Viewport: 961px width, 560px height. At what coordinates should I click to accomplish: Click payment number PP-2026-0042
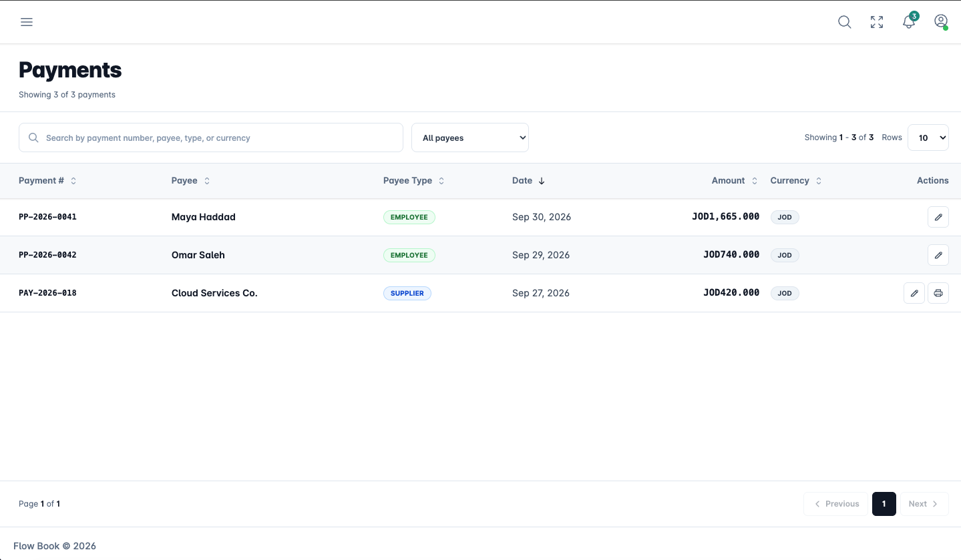point(47,255)
